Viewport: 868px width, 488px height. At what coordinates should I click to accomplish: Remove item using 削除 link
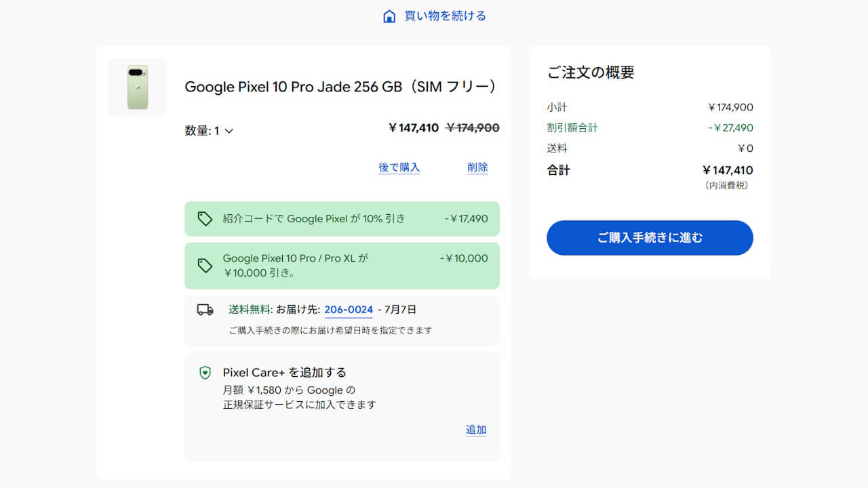477,167
